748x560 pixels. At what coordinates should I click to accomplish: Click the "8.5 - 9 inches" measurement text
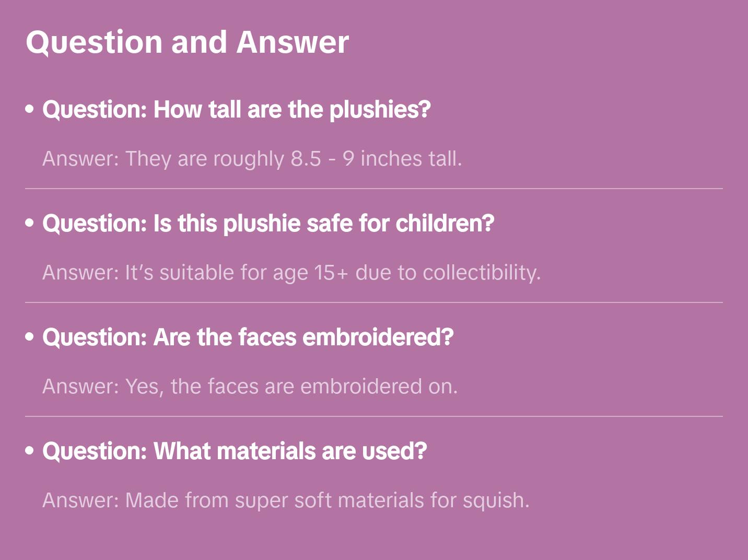point(357,159)
